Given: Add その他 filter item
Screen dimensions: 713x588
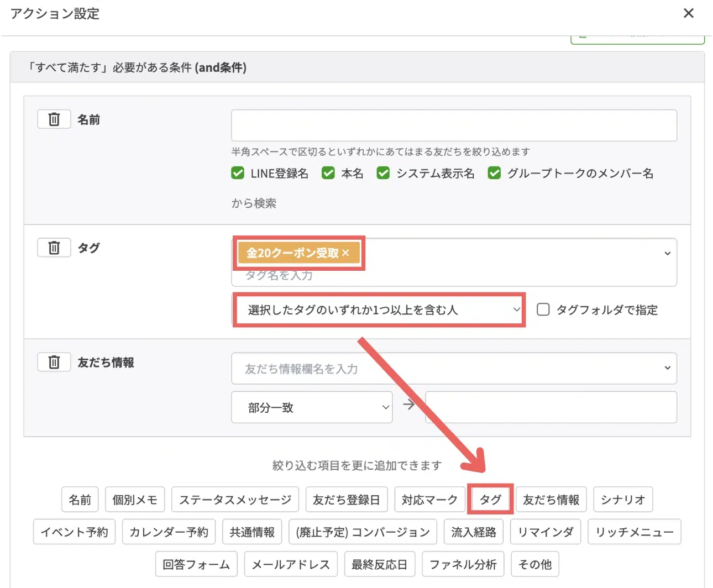Looking at the screenshot, I should click(x=535, y=564).
